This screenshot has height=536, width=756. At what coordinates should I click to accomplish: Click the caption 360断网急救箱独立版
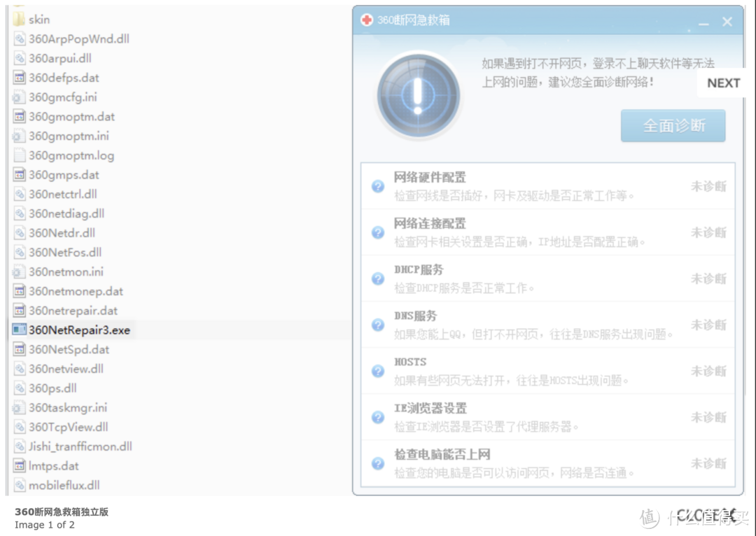pyautogui.click(x=62, y=512)
